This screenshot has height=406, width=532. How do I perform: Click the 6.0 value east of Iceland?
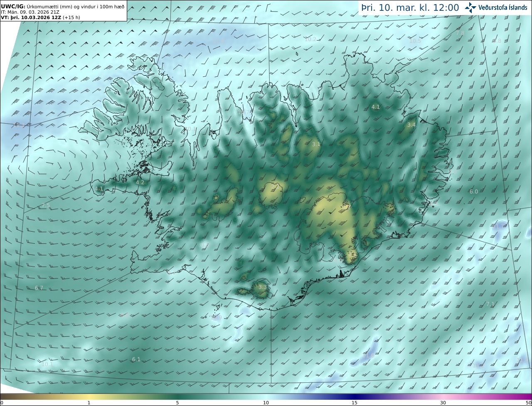pos(474,191)
